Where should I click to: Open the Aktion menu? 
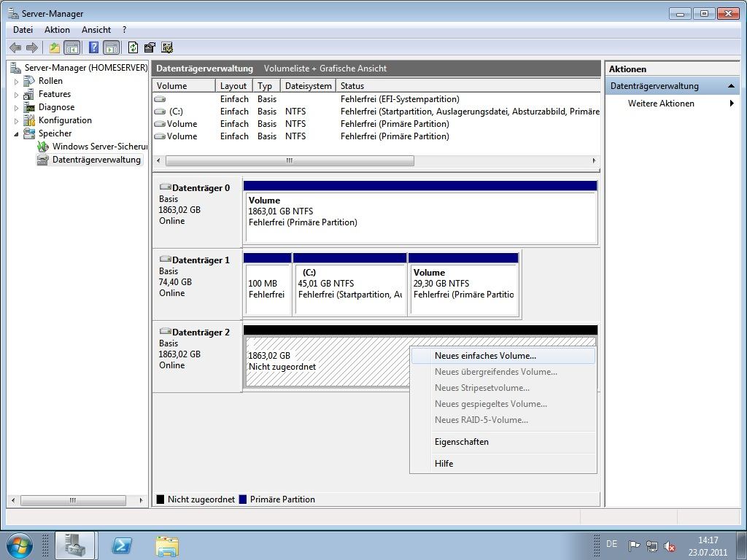pyautogui.click(x=57, y=29)
